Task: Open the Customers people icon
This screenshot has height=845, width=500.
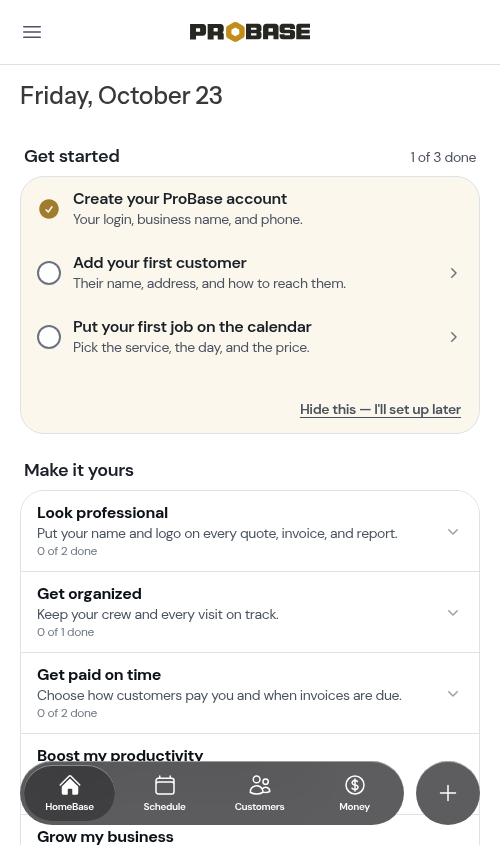Action: 260,785
